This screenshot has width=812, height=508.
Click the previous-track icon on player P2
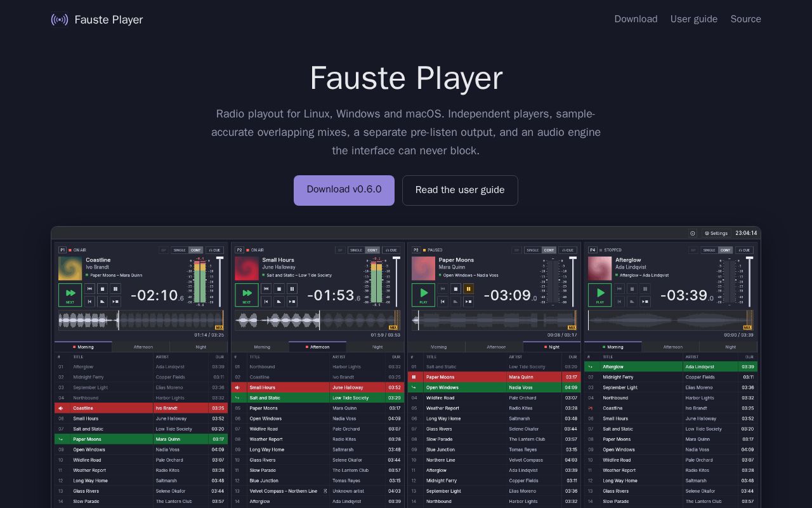[x=266, y=289]
